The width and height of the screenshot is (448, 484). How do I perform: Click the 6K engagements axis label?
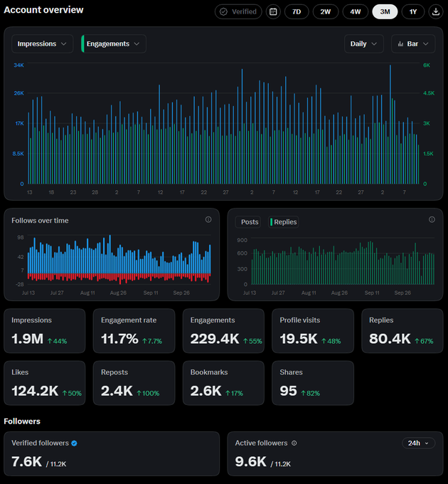click(x=427, y=65)
